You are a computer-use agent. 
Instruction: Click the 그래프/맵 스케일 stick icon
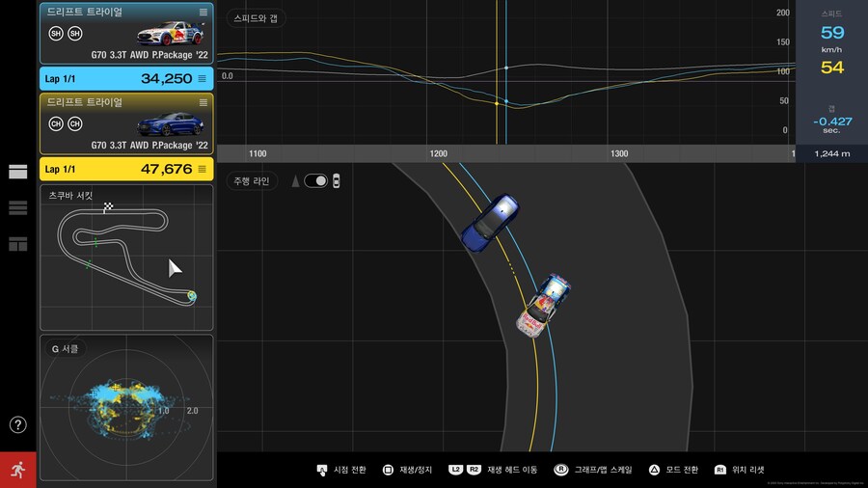click(x=560, y=470)
